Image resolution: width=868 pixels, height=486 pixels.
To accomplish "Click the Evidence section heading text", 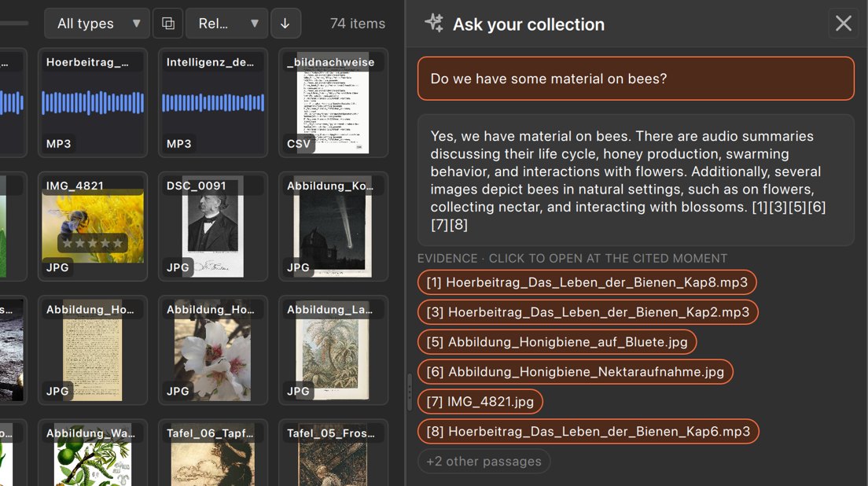I will point(572,259).
